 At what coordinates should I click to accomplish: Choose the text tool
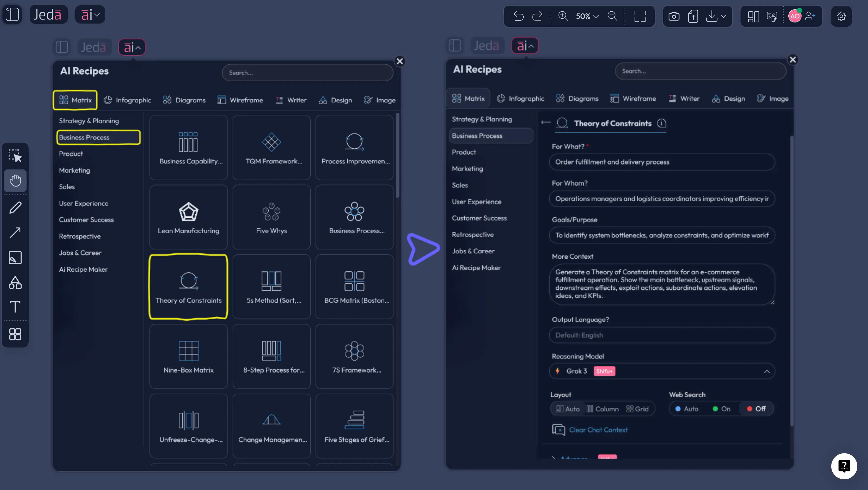pos(15,307)
